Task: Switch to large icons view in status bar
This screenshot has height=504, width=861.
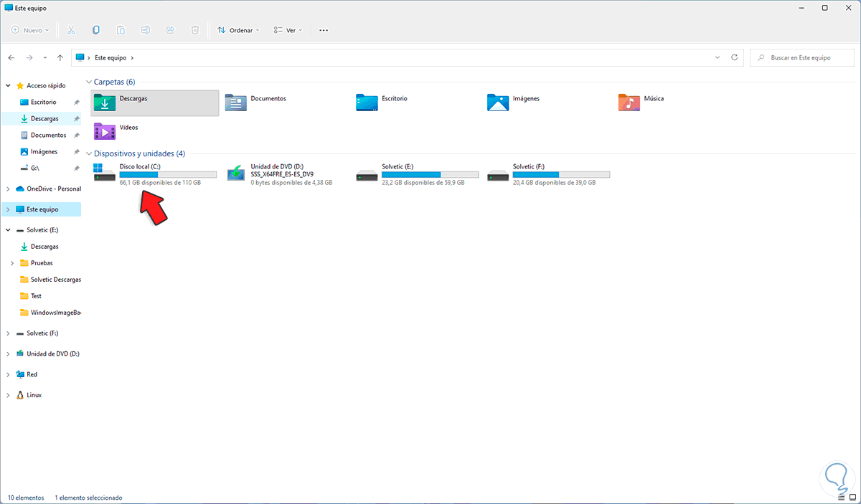Action: [852, 497]
